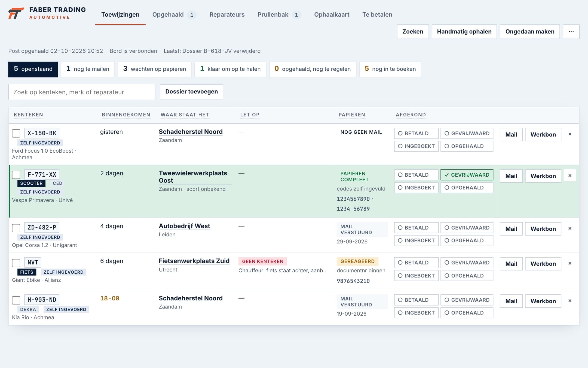Filter by '1 nog te mailen'
This screenshot has height=368, width=588.
point(88,69)
